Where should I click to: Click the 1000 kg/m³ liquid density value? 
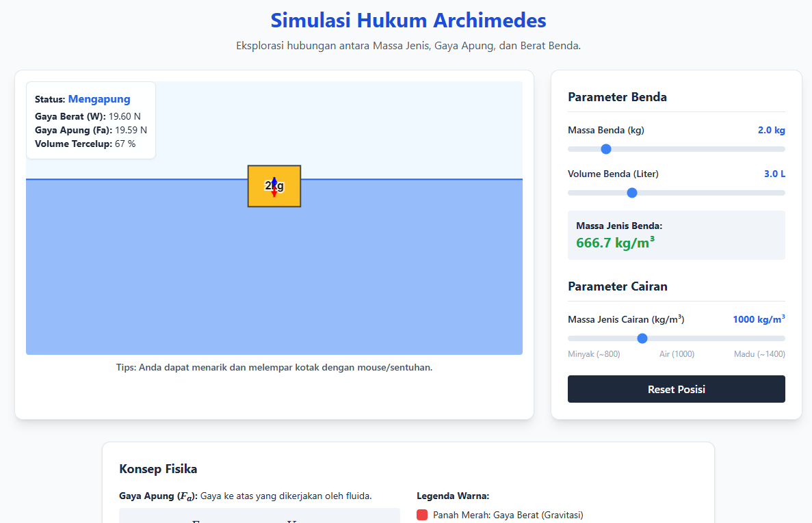pyautogui.click(x=759, y=319)
